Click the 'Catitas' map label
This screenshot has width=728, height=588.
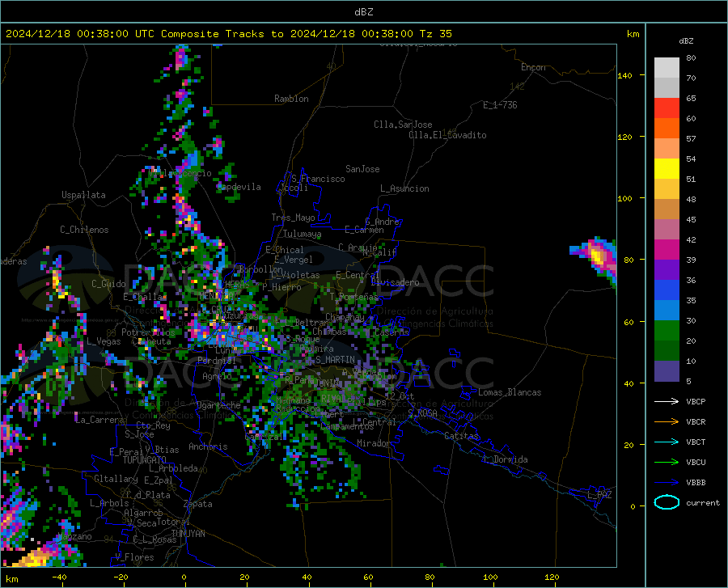pos(462,436)
